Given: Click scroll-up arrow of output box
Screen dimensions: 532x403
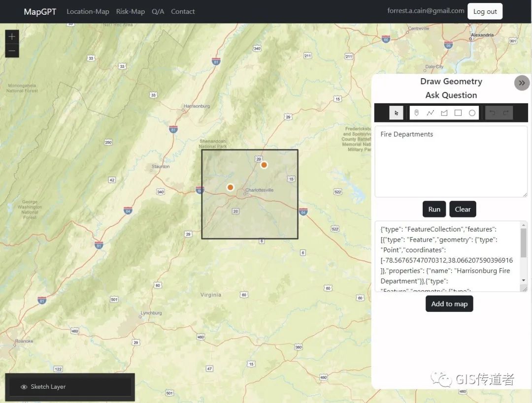Looking at the screenshot, I should click(x=524, y=225).
